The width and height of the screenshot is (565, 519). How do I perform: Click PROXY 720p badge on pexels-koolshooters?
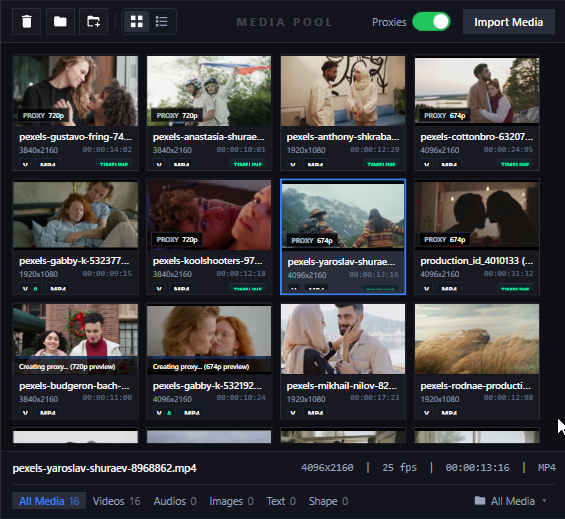point(177,240)
